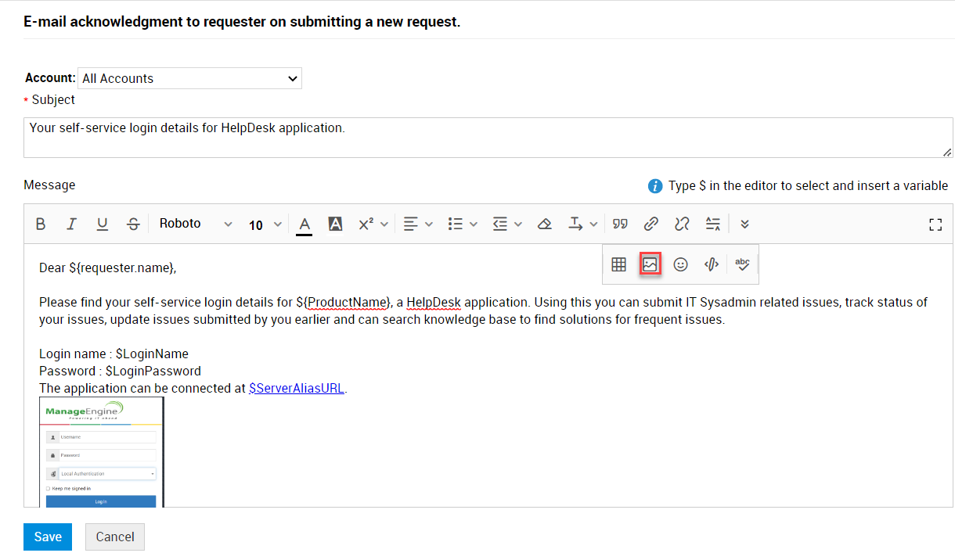
Task: Toggle the abc spell check icon
Action: click(742, 264)
